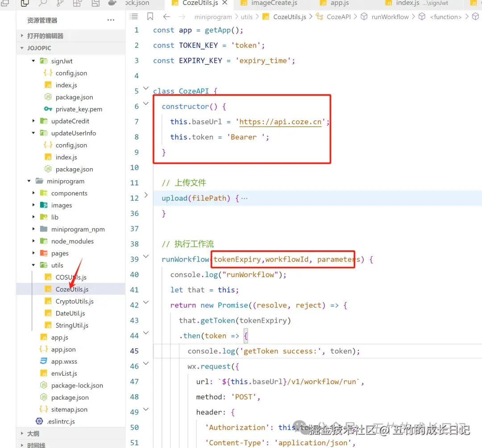
Task: Open private_key.pem in the file tree
Action: point(79,109)
